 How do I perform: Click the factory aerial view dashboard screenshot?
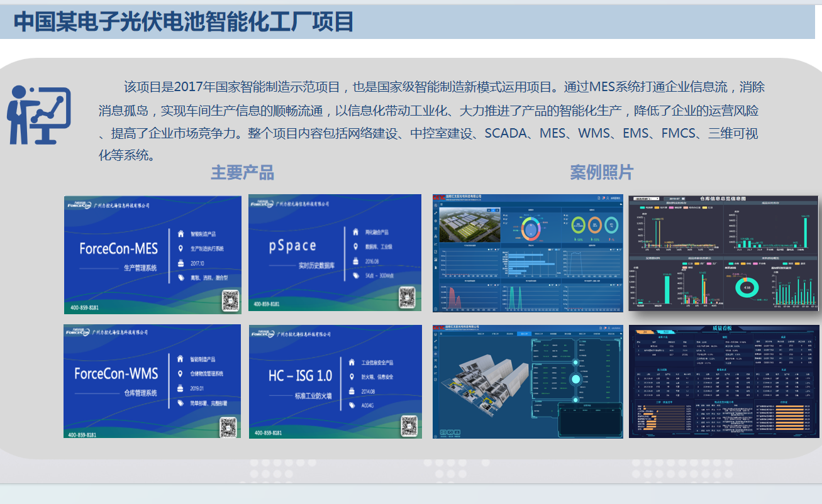(528, 253)
